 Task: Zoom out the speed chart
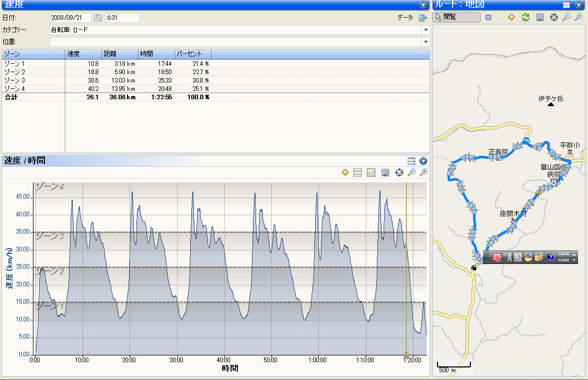412,172
